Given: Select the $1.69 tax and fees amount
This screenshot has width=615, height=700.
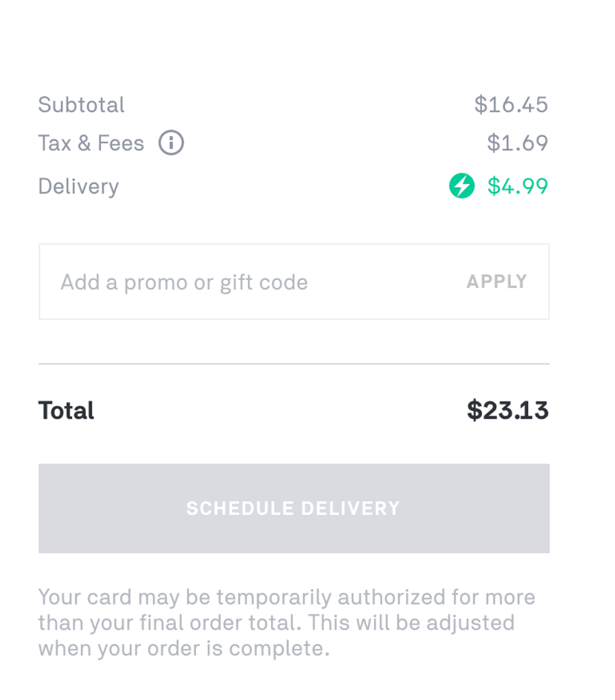Looking at the screenshot, I should [517, 144].
